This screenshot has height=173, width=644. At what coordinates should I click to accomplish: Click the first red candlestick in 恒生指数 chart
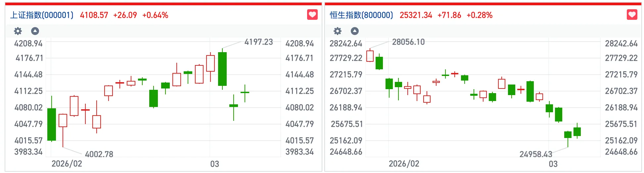[x=370, y=56]
